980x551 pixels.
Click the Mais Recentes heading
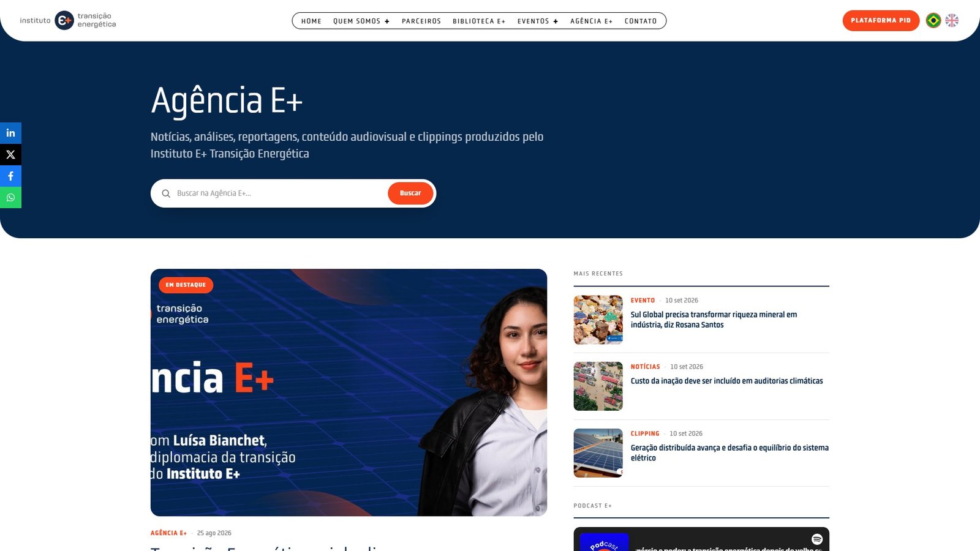pos(598,274)
